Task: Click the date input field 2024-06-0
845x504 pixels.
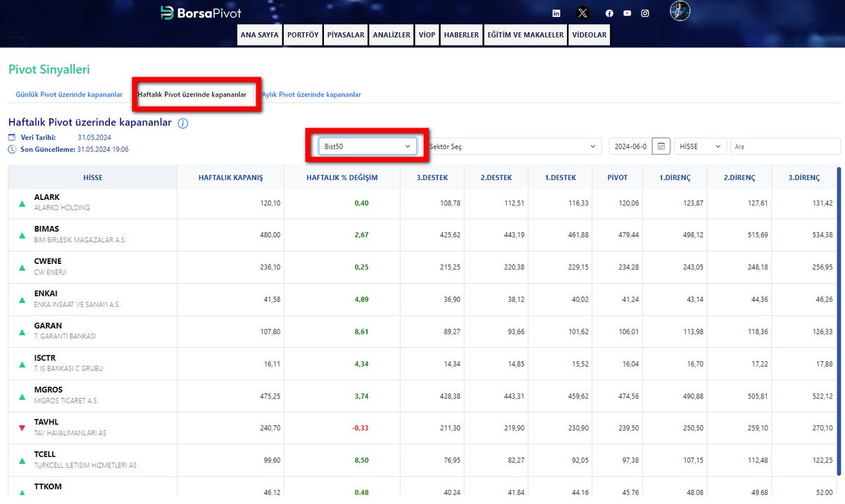Action: click(630, 146)
